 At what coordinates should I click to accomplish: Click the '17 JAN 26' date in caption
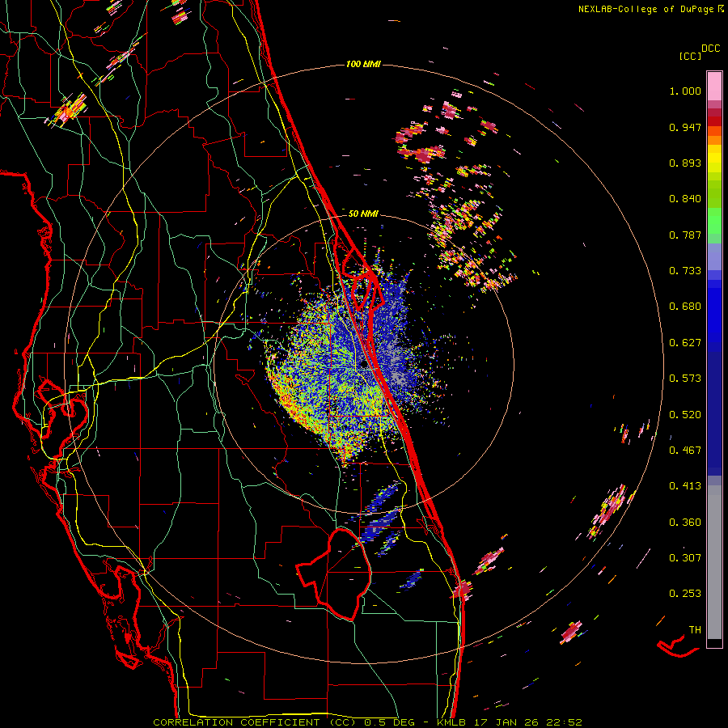[x=506, y=722]
